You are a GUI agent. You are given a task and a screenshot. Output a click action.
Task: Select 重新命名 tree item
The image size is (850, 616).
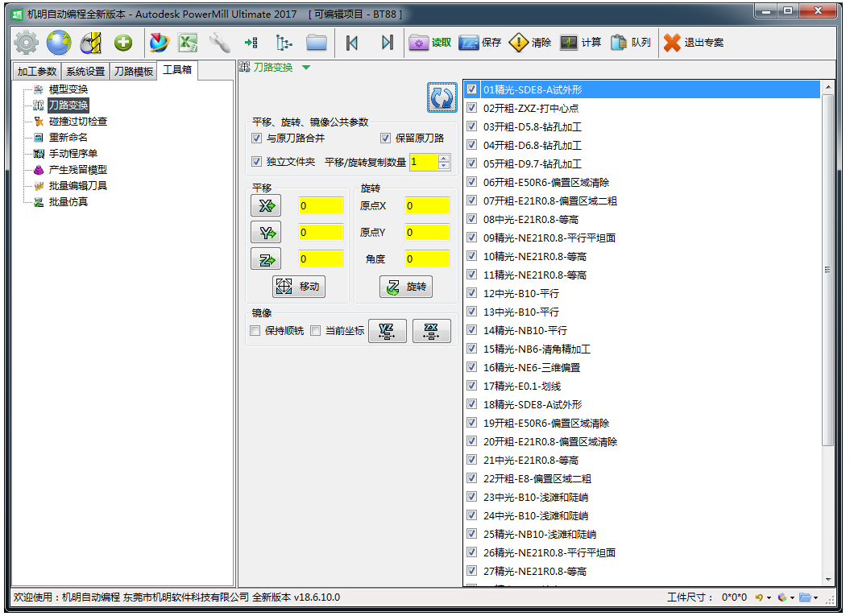click(x=68, y=138)
